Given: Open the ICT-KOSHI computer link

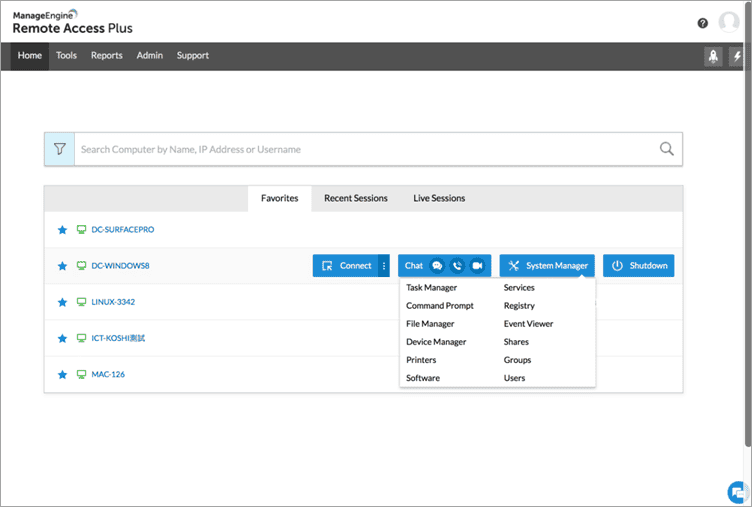Looking at the screenshot, I should coord(118,338).
